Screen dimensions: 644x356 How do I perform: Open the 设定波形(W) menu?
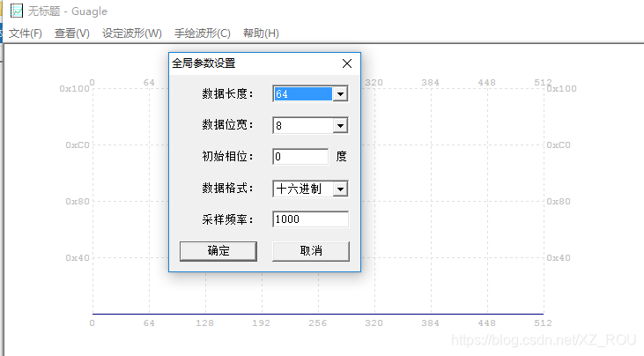(x=132, y=33)
